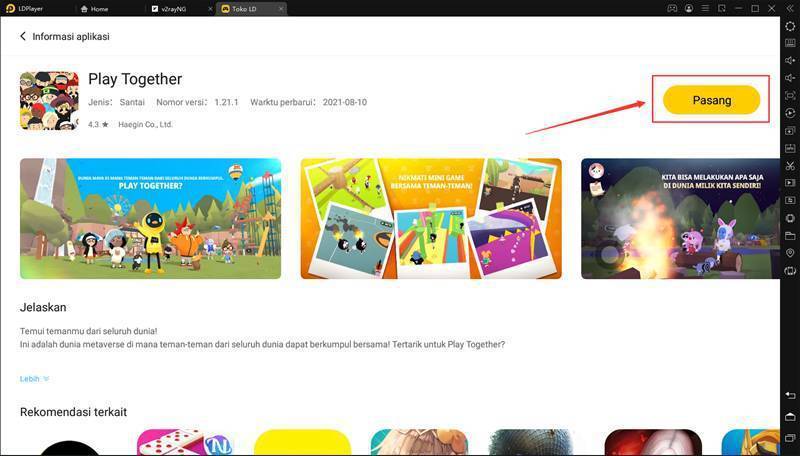Open the gamepad settings icon
Viewport: 800px width, 456px height.
672,9
